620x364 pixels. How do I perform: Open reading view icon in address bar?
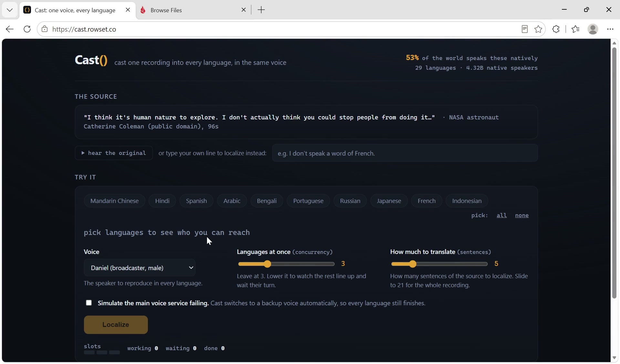click(525, 29)
